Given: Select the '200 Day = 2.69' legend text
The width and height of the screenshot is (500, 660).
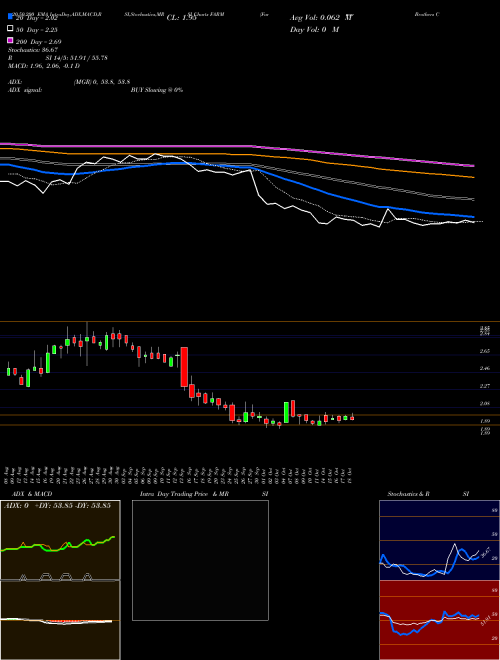Looking at the screenshot, I should pyautogui.click(x=38, y=42).
